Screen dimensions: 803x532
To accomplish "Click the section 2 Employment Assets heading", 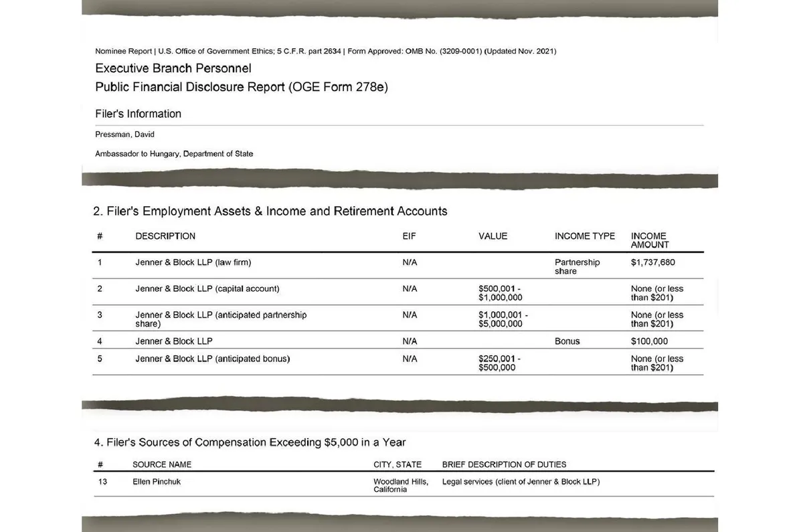I will coord(270,211).
